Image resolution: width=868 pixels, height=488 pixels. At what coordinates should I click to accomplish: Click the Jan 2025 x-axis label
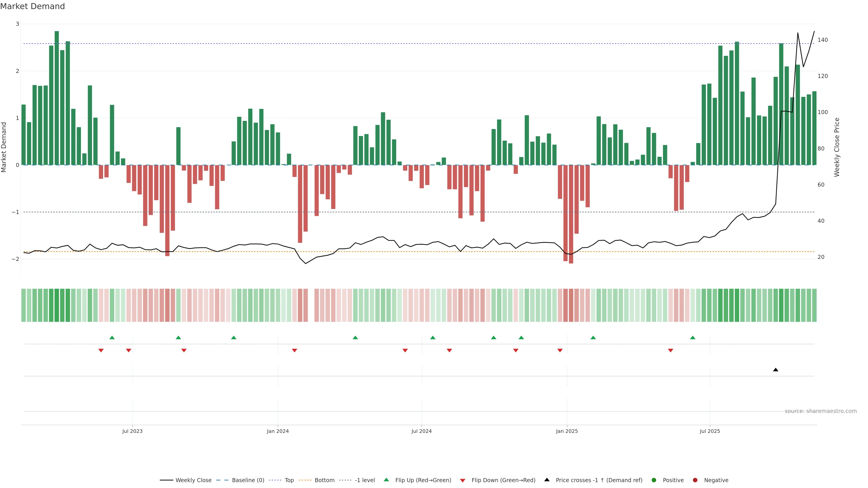point(567,431)
